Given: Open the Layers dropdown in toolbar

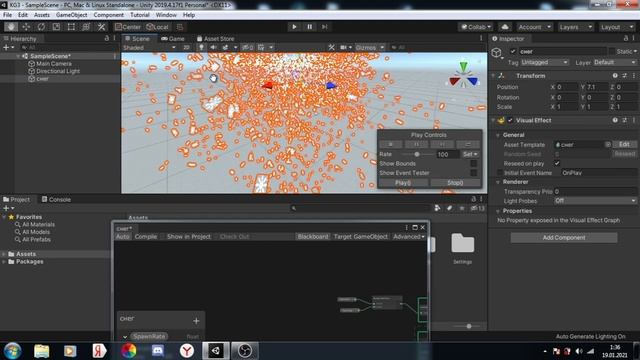Looking at the screenshot, I should [576, 27].
